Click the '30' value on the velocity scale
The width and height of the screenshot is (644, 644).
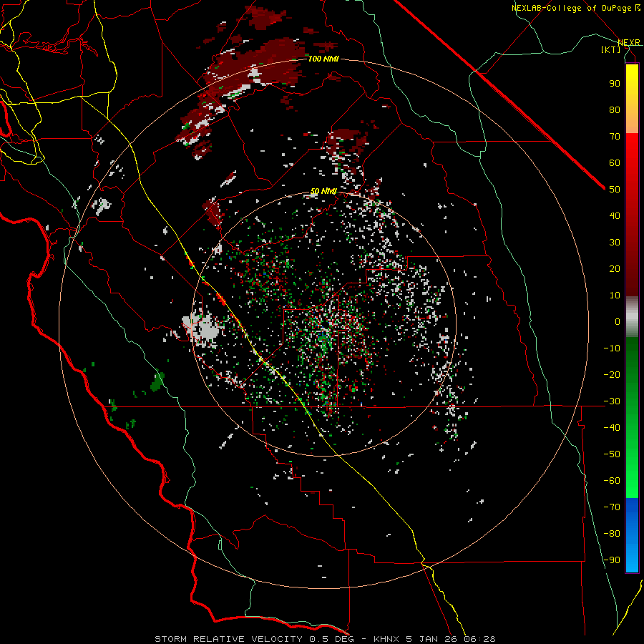615,243
